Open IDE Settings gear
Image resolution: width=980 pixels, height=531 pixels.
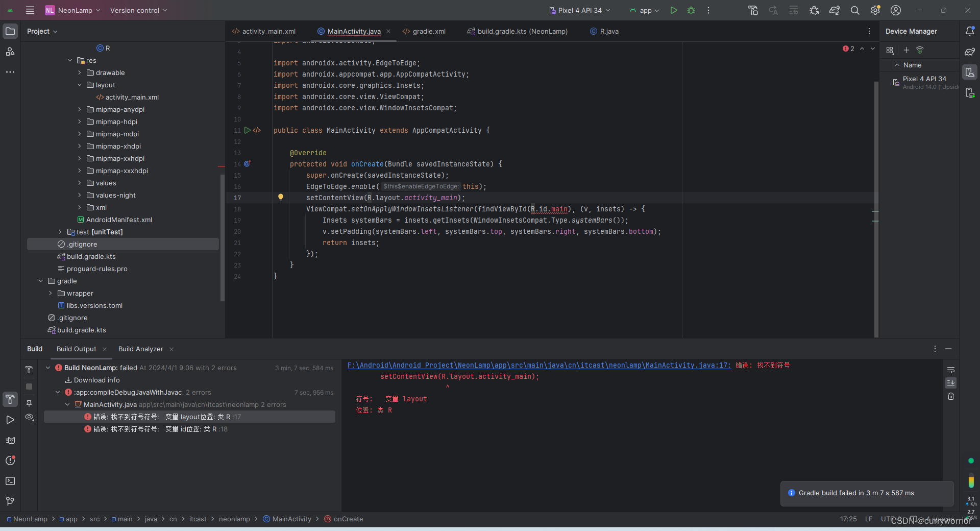pos(876,10)
